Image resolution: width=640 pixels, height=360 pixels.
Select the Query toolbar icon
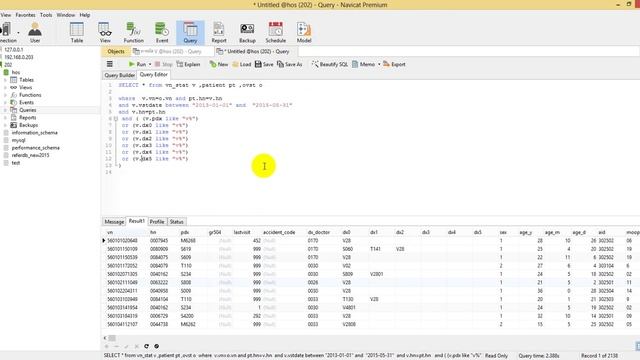click(x=190, y=33)
